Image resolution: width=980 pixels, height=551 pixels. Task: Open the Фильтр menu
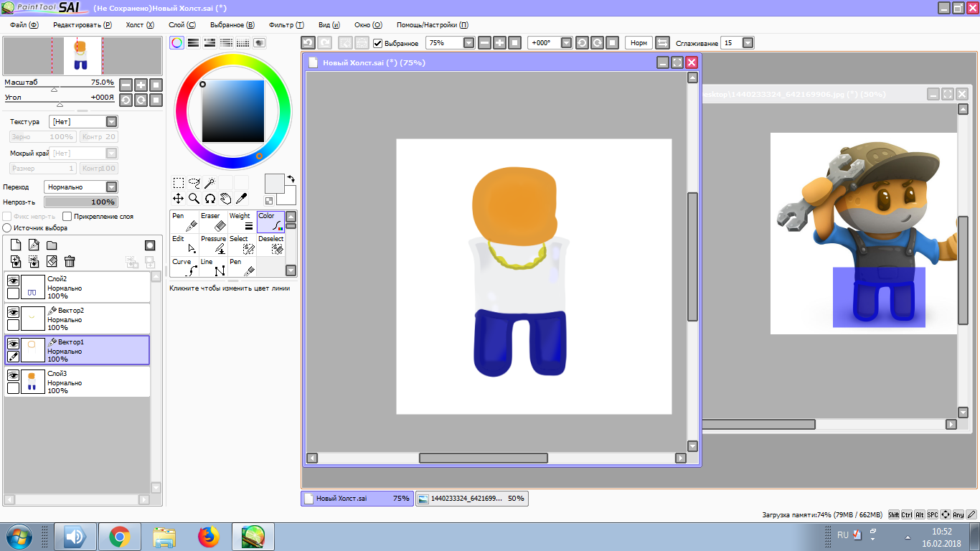point(286,24)
